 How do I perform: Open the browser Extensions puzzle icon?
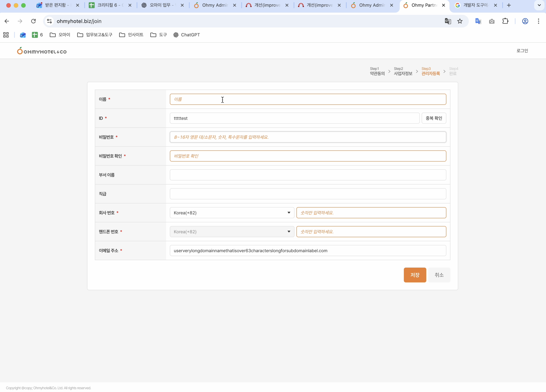[505, 21]
